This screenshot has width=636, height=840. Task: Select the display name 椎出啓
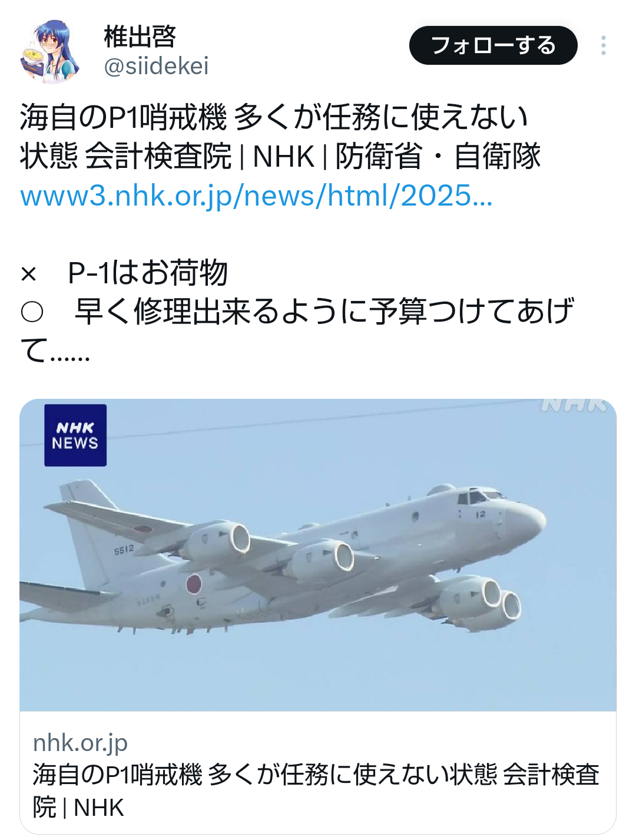(140, 37)
